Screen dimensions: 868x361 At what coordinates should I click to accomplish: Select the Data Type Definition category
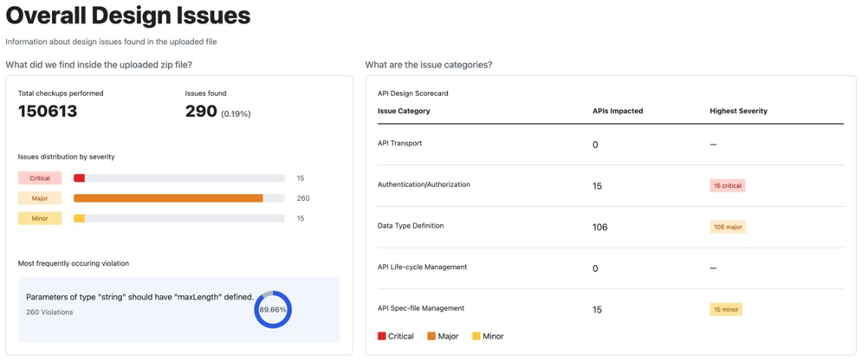click(x=411, y=226)
